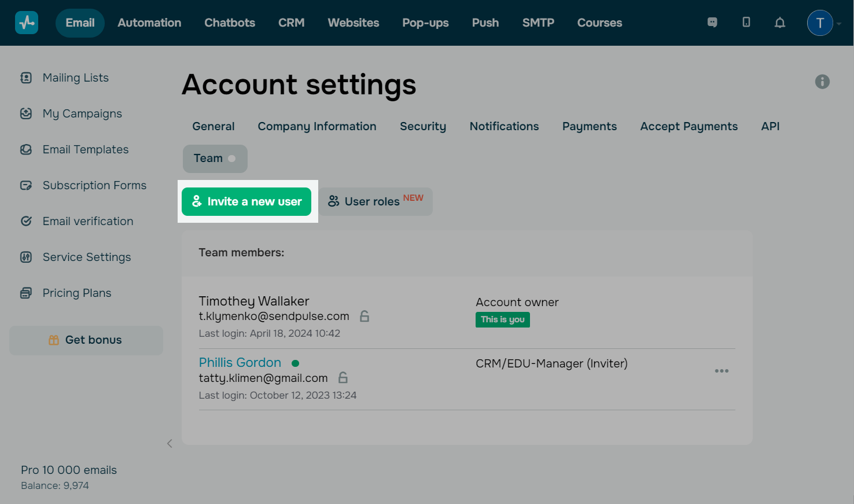
Task: Open the Automation menu item
Action: (x=149, y=23)
